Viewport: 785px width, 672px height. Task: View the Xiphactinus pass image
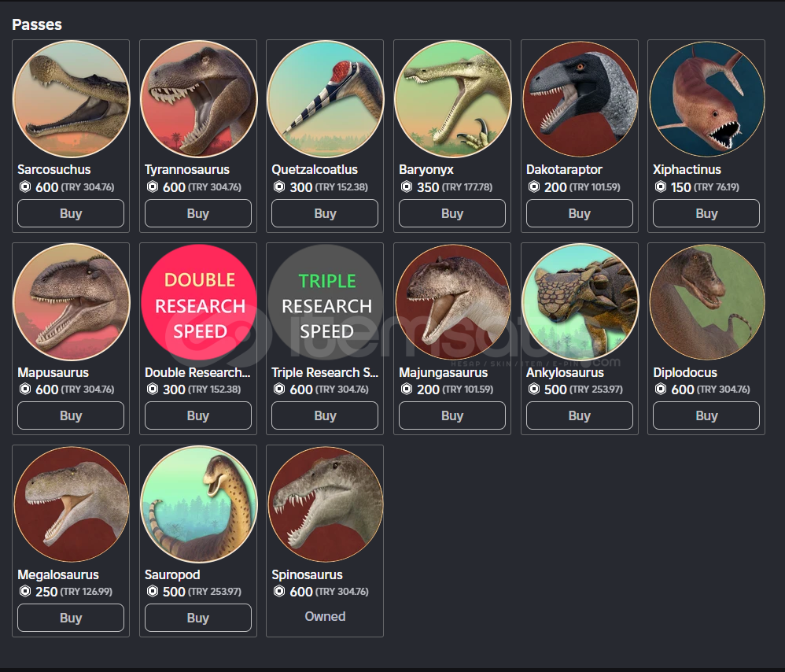tap(706, 99)
